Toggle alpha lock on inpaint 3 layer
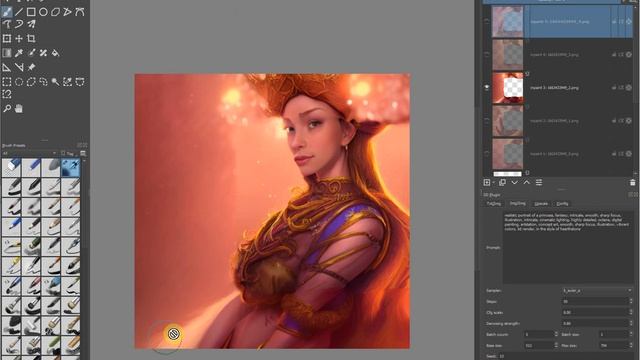This screenshot has height=360, width=640. click(x=629, y=88)
